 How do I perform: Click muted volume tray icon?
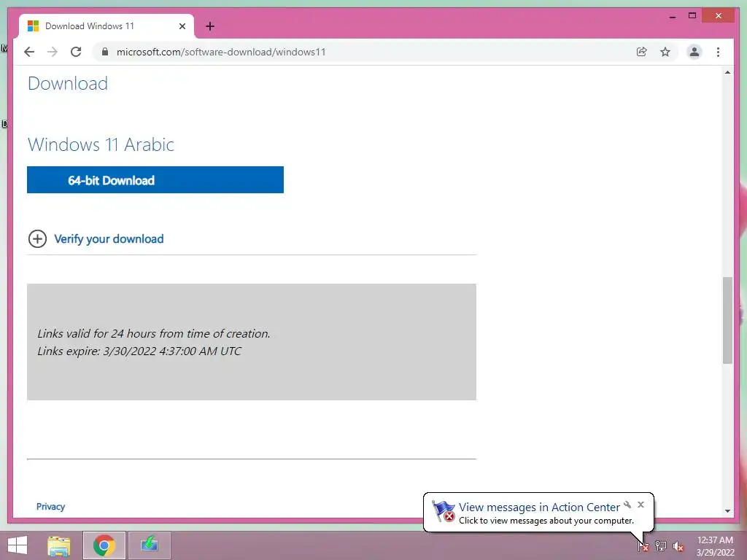(x=678, y=546)
